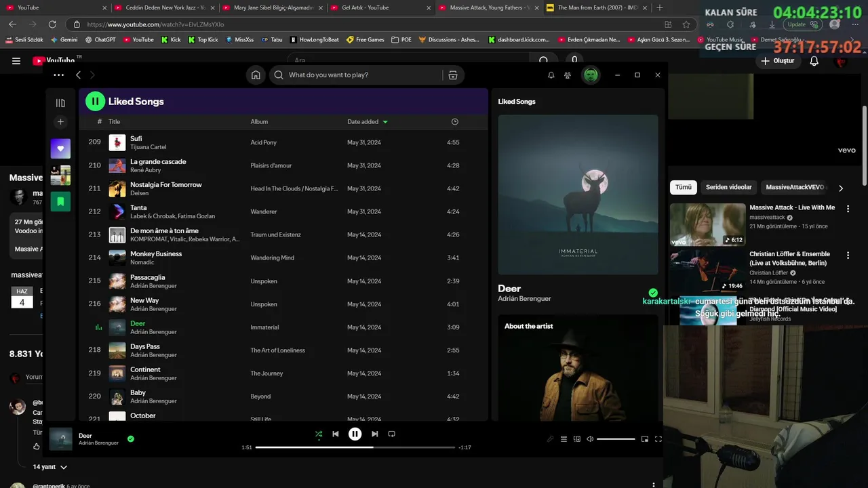The image size is (868, 488).
Task: Select the La grande cascade track row
Action: pos(283,166)
